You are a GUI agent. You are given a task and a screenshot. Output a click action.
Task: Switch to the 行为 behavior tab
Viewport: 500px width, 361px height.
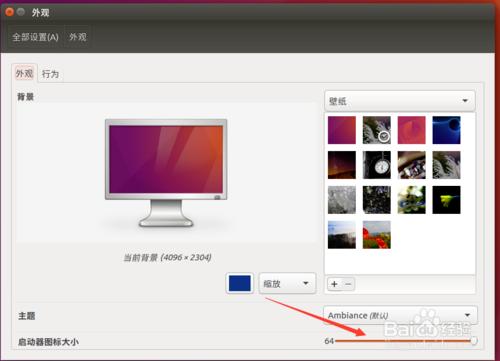[50, 74]
